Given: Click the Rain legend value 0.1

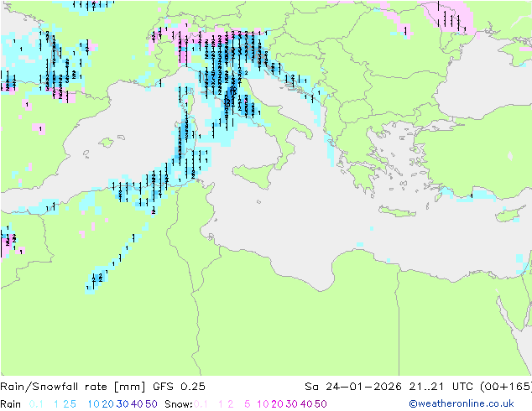Looking at the screenshot, I should click(36, 404).
